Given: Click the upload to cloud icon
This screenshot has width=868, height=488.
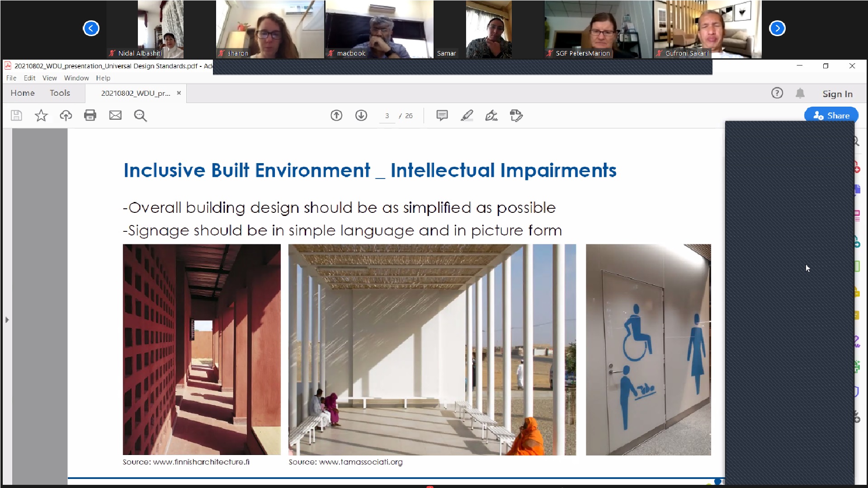Looking at the screenshot, I should click(66, 116).
